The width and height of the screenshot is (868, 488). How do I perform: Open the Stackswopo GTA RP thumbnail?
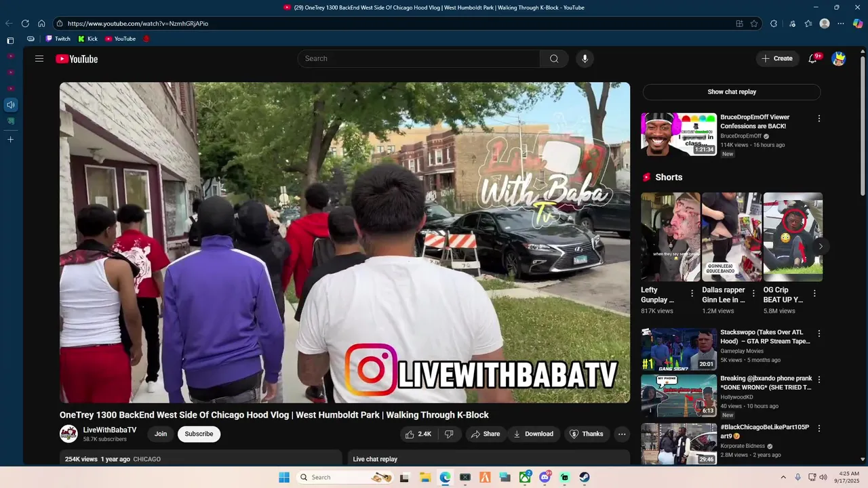(x=679, y=349)
